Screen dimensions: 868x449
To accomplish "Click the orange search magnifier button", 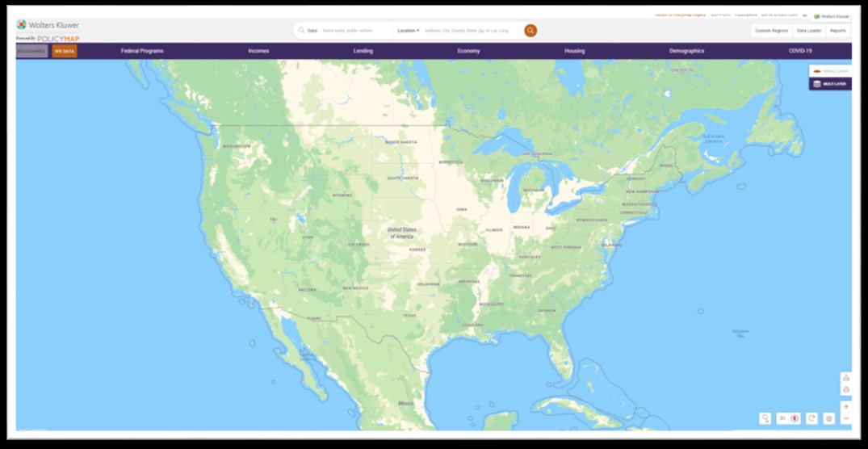I will [x=530, y=31].
